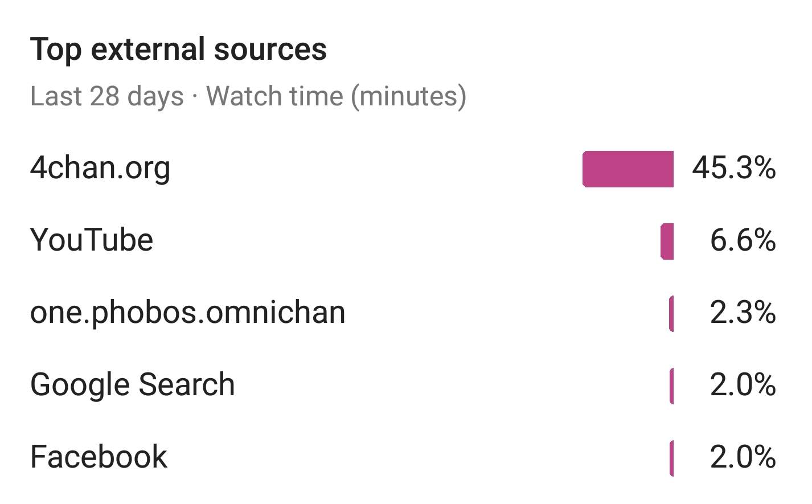Click the 2.3% percentage value
The height and width of the screenshot is (504, 812).
pos(743,312)
